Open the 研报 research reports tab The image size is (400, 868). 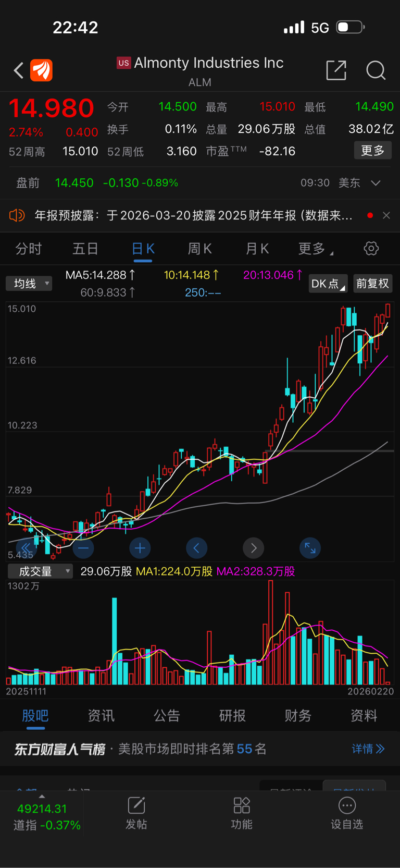tap(232, 716)
